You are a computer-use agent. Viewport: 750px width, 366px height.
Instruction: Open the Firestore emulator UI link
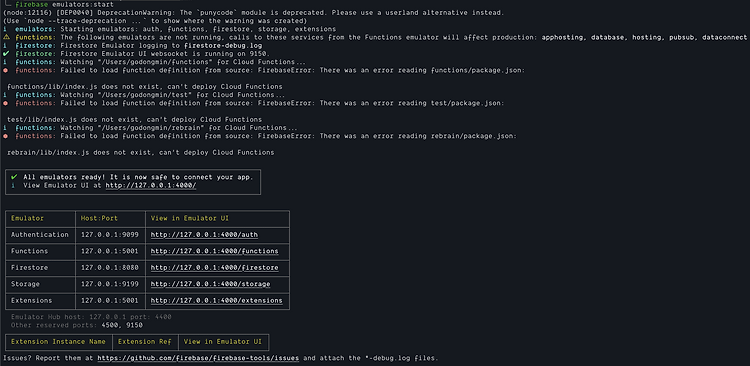(214, 267)
